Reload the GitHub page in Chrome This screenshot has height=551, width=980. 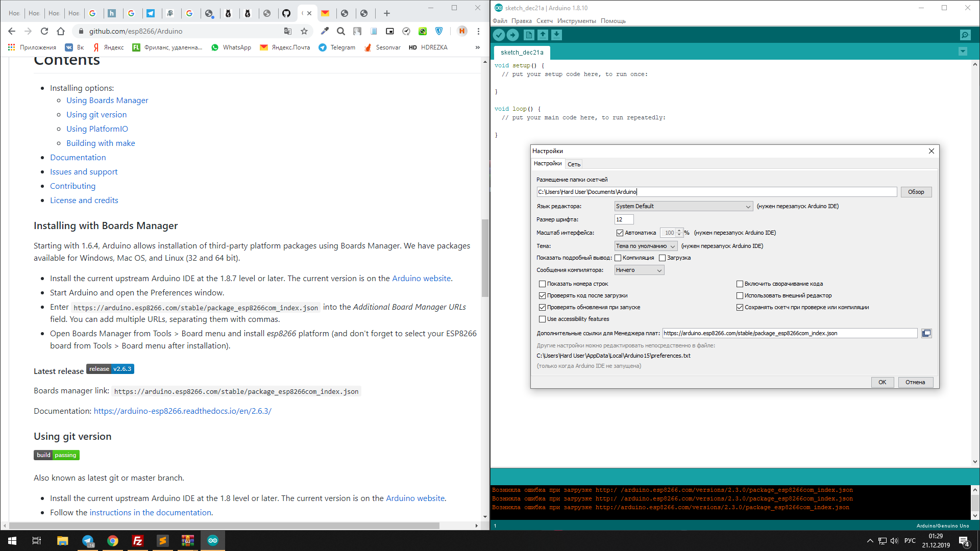pyautogui.click(x=44, y=31)
